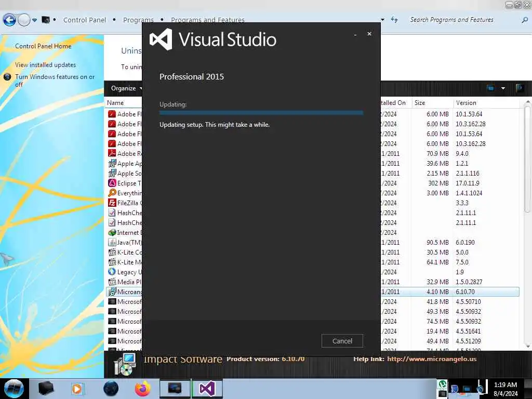This screenshot has width=532, height=399.
Task: Click the 1.5.0.2827 version cell
Action: point(469,282)
